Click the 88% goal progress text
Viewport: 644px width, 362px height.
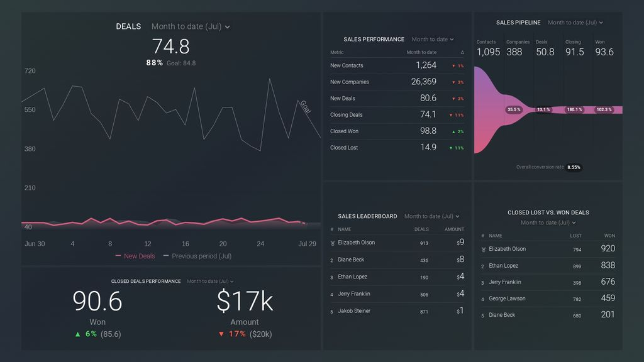[155, 63]
